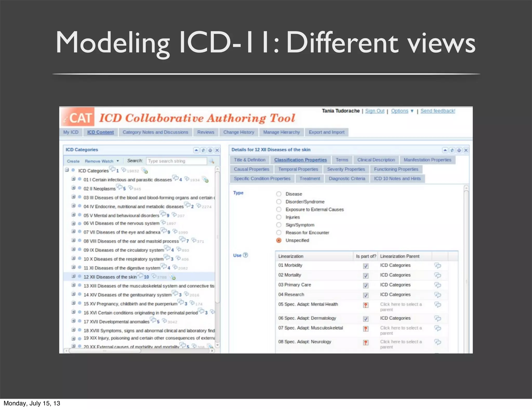Select 14 Diseases of the genitourinary system
Image resolution: width=532 pixels, height=409 pixels.
(x=128, y=295)
